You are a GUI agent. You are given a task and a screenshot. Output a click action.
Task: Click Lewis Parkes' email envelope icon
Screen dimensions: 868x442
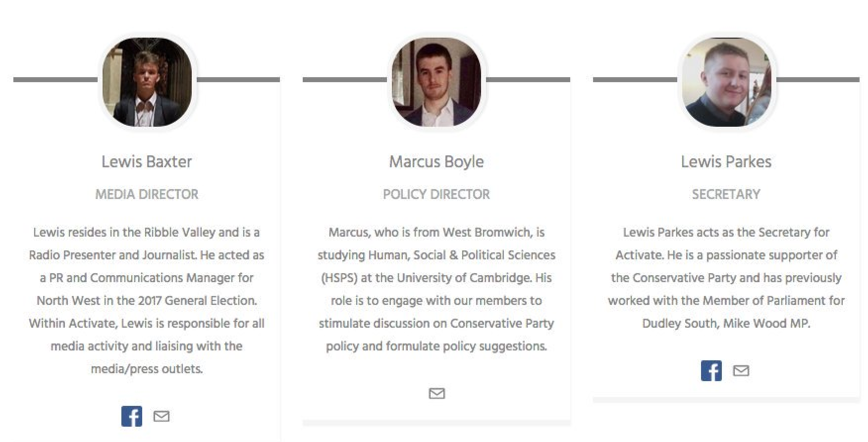(x=741, y=371)
